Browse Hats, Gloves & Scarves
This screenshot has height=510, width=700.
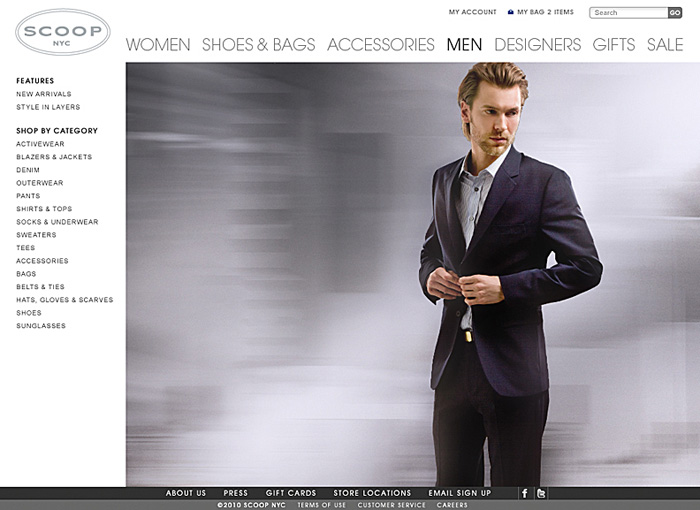tap(65, 300)
